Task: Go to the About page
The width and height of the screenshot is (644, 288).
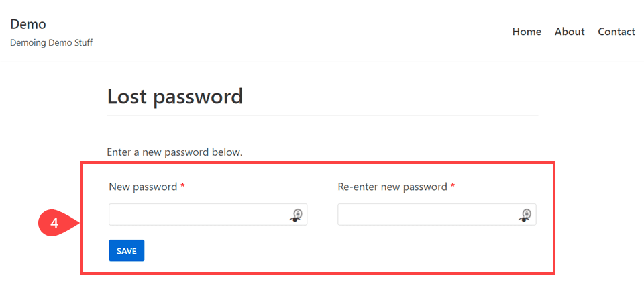Action: click(x=570, y=32)
